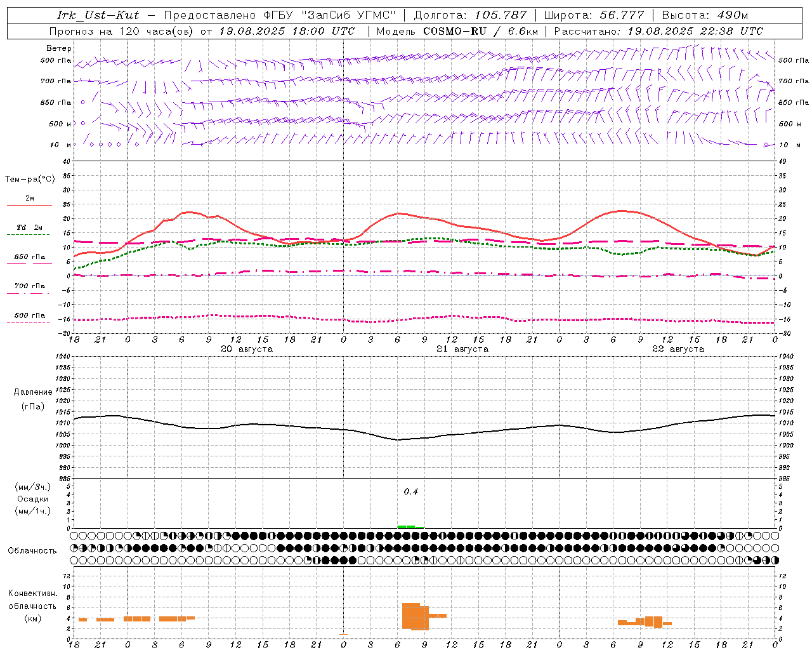The image size is (812, 650).
Task: Click the green precipitation bar
Action: [x=410, y=526]
